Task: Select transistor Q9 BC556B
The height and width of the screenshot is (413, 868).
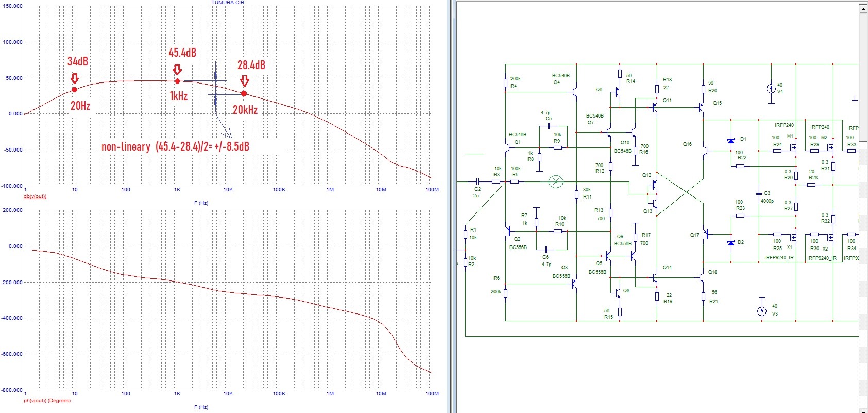Action: [633, 255]
